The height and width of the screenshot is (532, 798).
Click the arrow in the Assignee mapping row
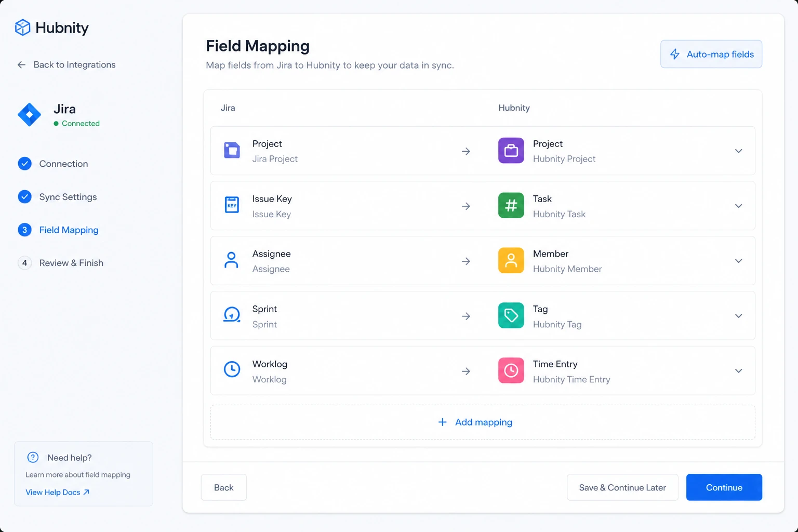pos(466,261)
